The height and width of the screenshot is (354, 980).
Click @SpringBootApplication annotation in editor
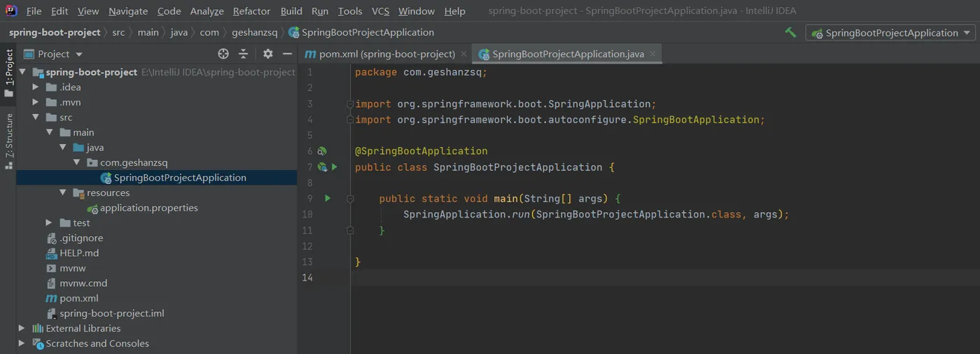click(421, 151)
